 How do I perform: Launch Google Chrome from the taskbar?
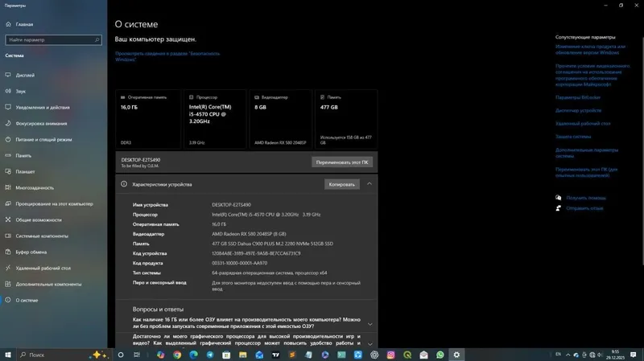(x=177, y=355)
